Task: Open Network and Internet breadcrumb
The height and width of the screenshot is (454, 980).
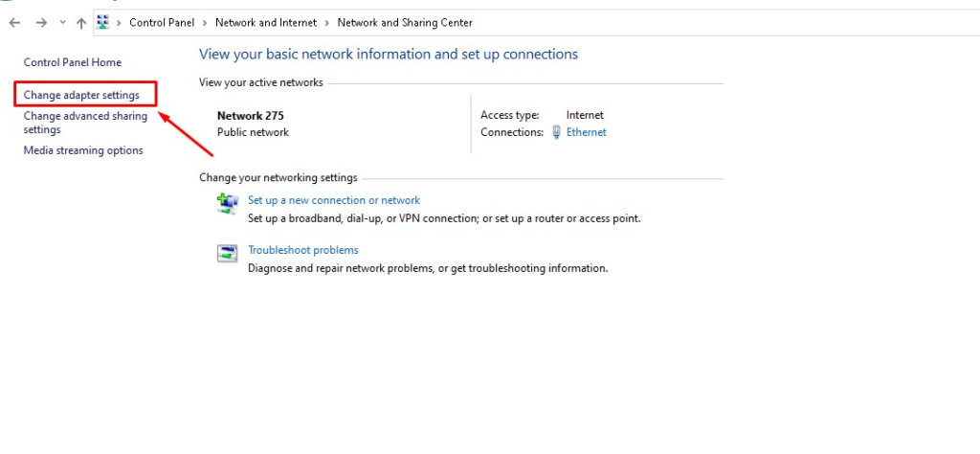Action: 266,23
